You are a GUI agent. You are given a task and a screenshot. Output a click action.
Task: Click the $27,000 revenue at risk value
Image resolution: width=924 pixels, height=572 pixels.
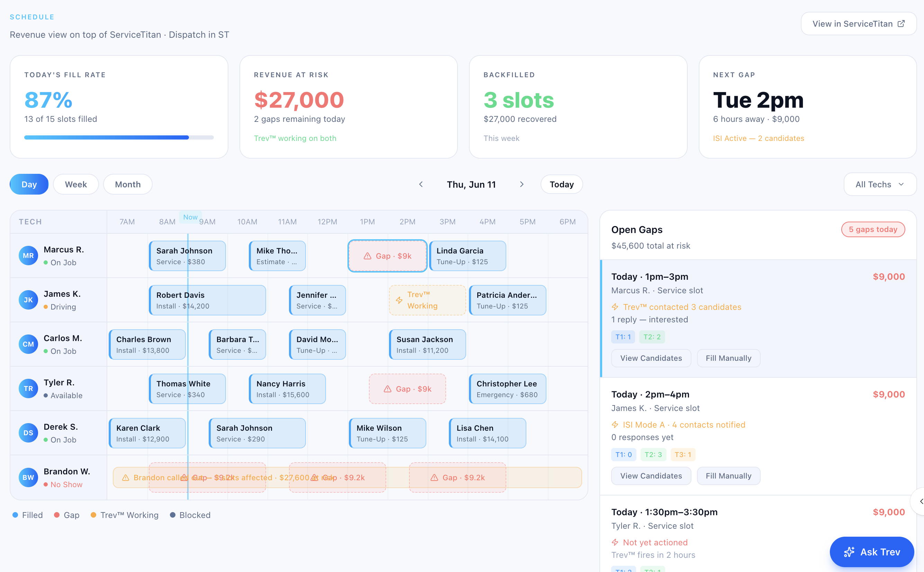pos(299,100)
